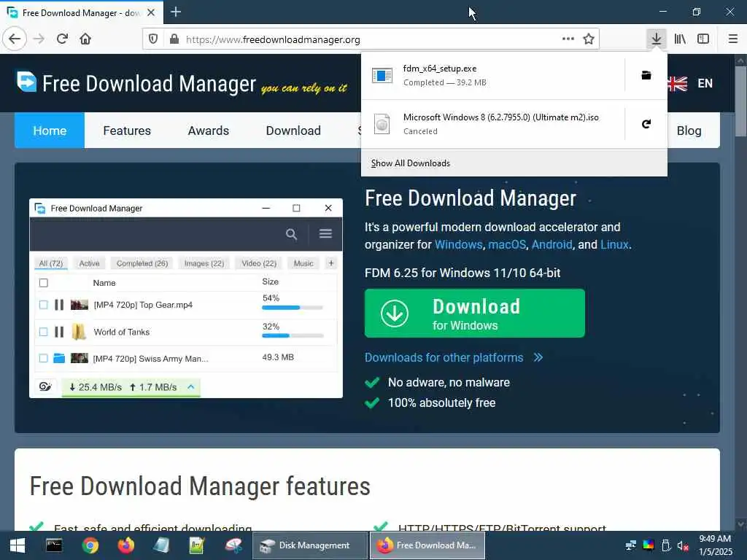
Task: Open the Firefox hamburger application menu
Action: coord(733,39)
